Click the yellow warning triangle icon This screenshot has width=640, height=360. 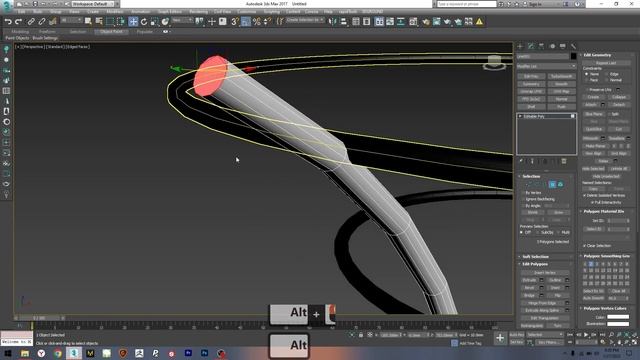click(480, 21)
